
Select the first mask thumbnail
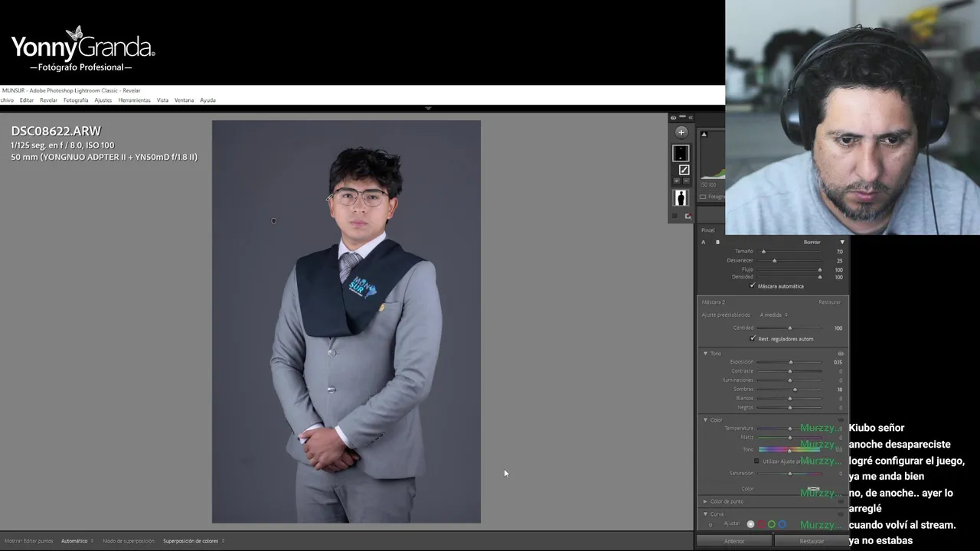[x=681, y=153]
